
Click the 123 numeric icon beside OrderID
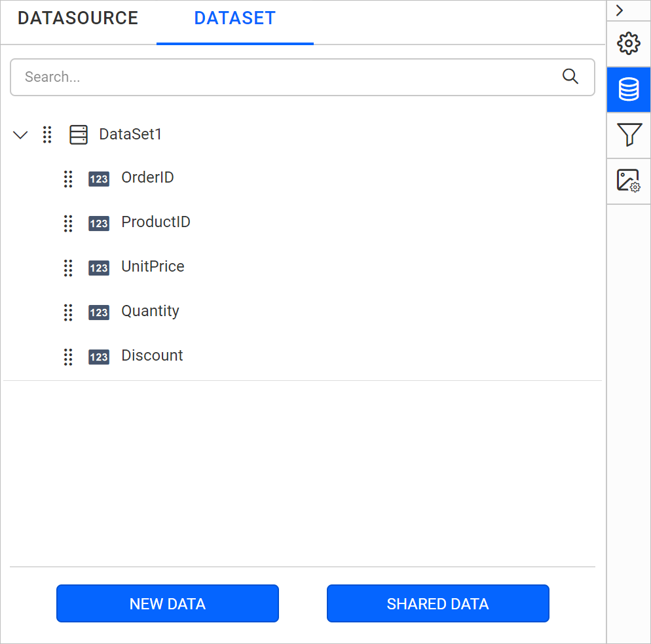(99, 179)
